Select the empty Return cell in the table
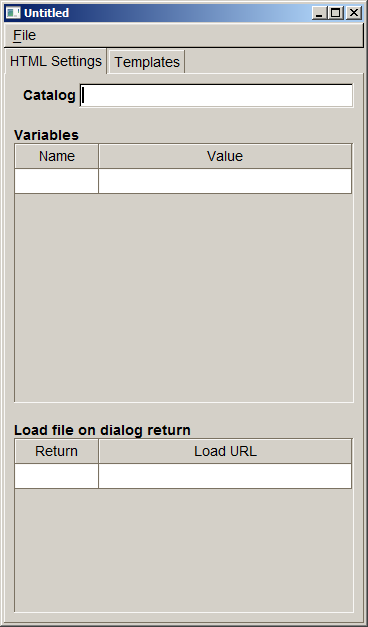368x627 pixels. [56, 476]
